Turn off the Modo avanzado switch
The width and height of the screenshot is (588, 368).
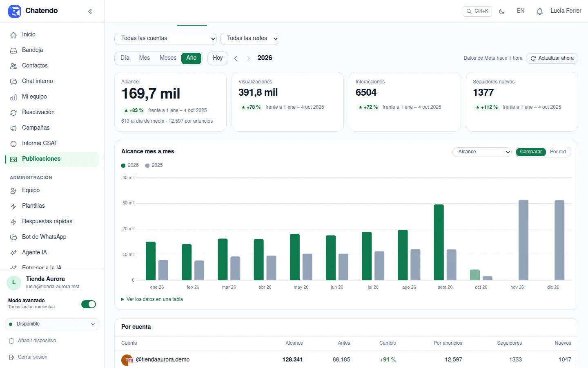tap(89, 304)
